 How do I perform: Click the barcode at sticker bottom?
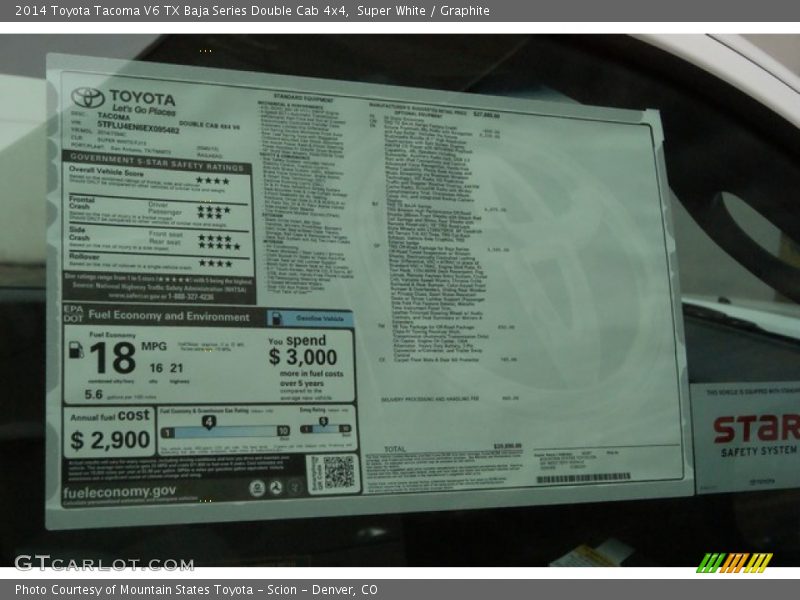pos(584,479)
